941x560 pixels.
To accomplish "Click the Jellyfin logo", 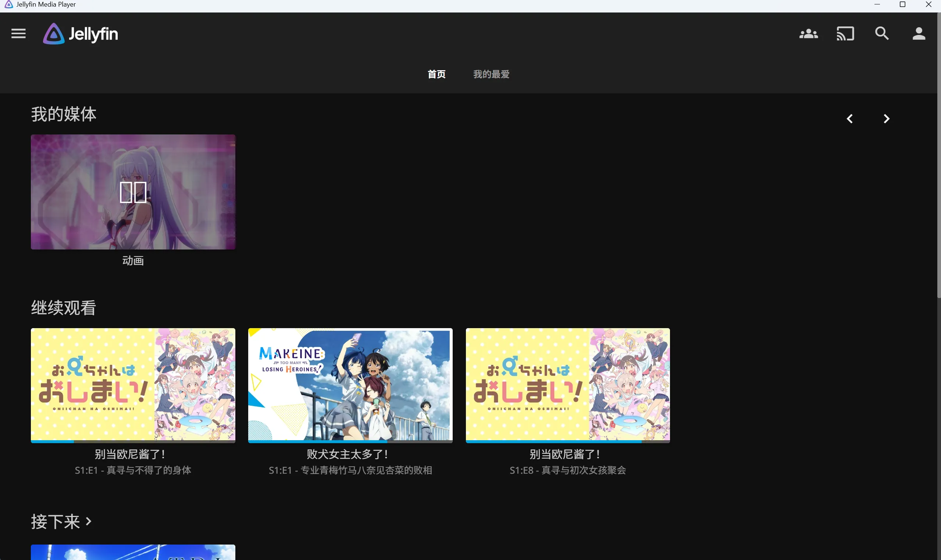I will point(81,34).
